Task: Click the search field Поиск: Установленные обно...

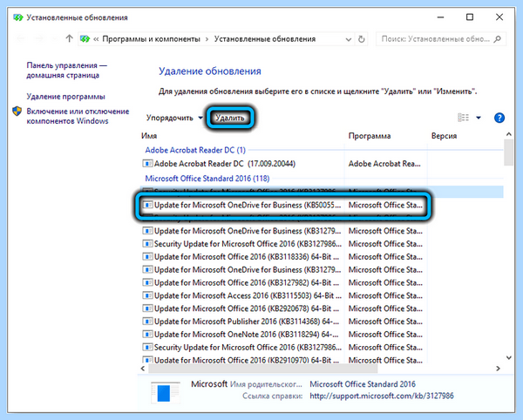Action: coord(435,39)
